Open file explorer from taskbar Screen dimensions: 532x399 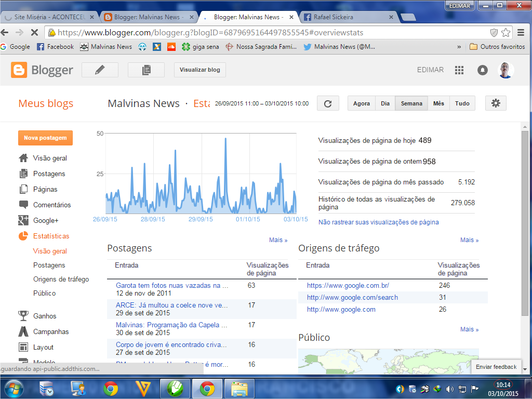click(x=239, y=389)
